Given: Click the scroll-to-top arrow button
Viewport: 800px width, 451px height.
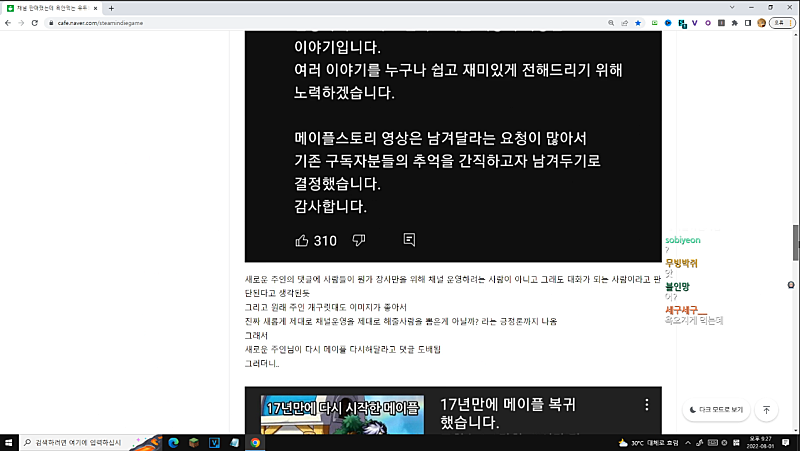Looking at the screenshot, I should click(x=766, y=410).
